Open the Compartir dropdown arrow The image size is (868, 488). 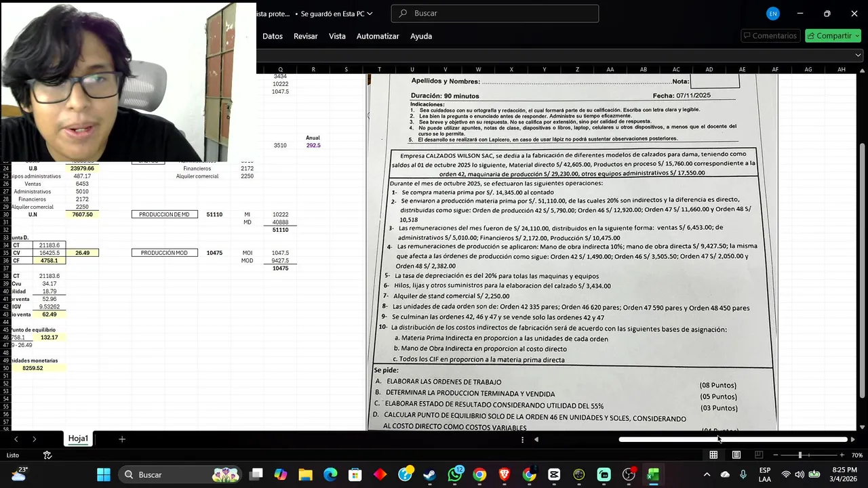pos(857,36)
